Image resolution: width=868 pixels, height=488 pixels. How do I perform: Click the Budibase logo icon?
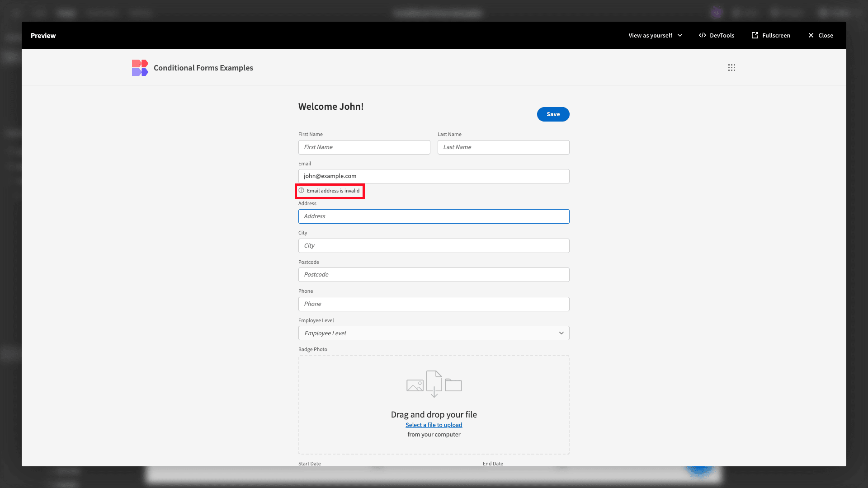click(x=140, y=68)
